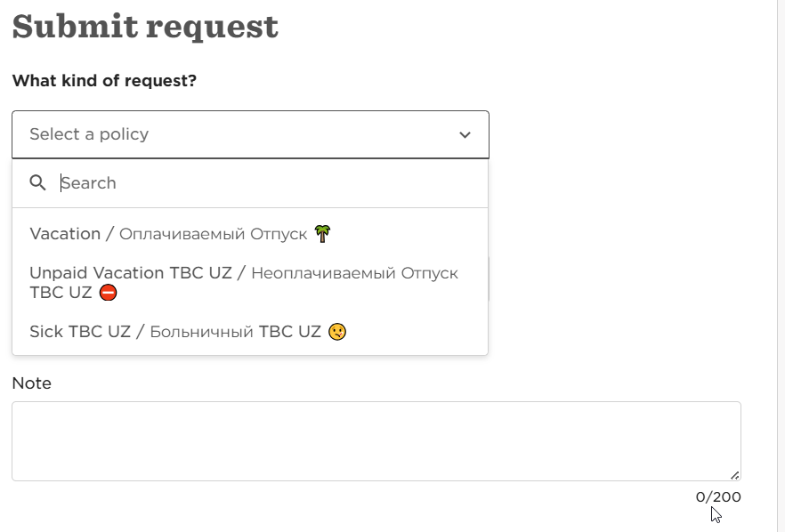Image resolution: width=785 pixels, height=532 pixels.
Task: Click the sick face emoji icon
Action: click(337, 332)
